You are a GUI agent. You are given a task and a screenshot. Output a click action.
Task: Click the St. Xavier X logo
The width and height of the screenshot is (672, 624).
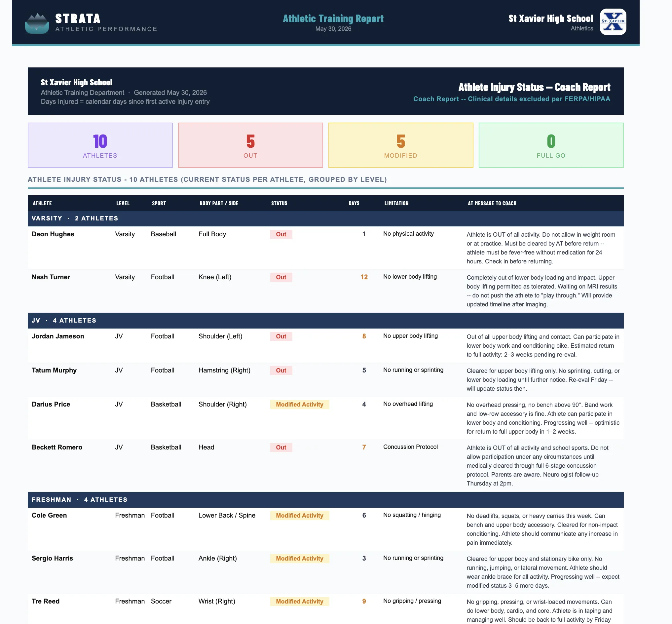click(613, 22)
